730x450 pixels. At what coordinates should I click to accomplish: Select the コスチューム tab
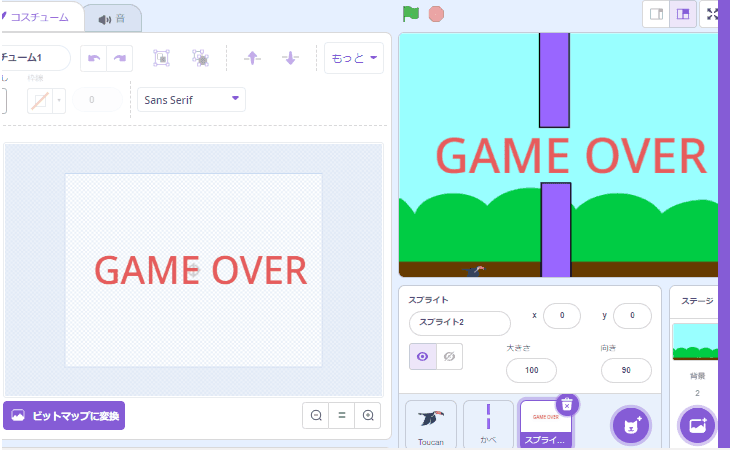[36, 18]
